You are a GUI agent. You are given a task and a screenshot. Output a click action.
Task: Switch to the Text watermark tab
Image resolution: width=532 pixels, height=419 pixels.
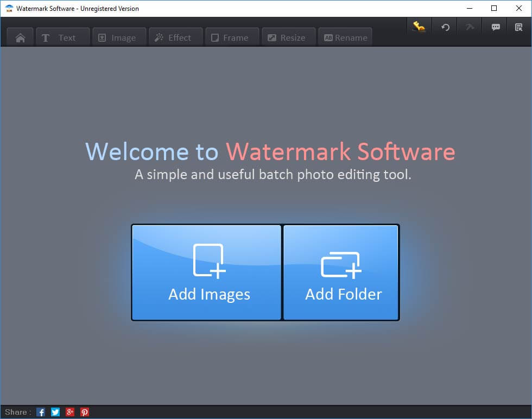click(63, 37)
